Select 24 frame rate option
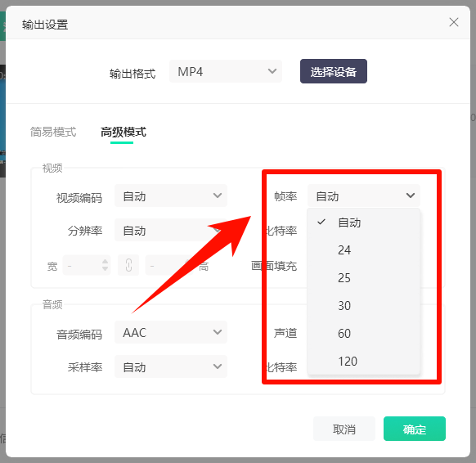 click(x=364, y=250)
